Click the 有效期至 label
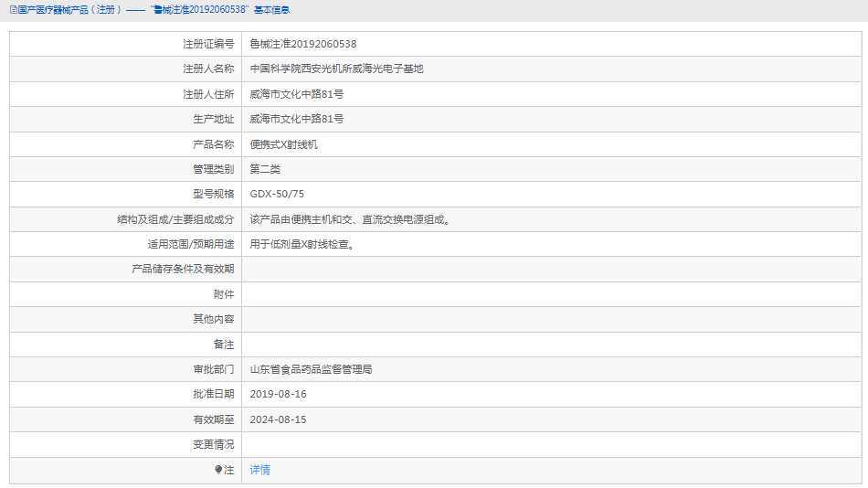The width and height of the screenshot is (868, 488). 214,419
